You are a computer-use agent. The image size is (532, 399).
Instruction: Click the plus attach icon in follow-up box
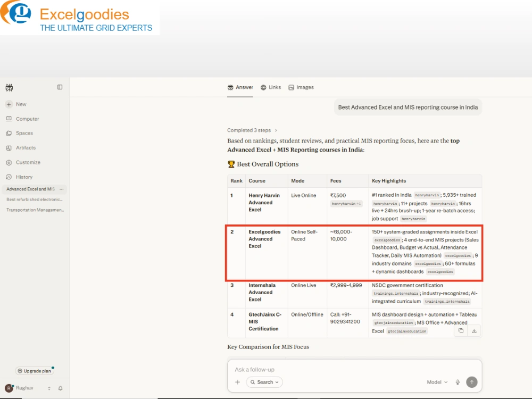click(x=237, y=382)
